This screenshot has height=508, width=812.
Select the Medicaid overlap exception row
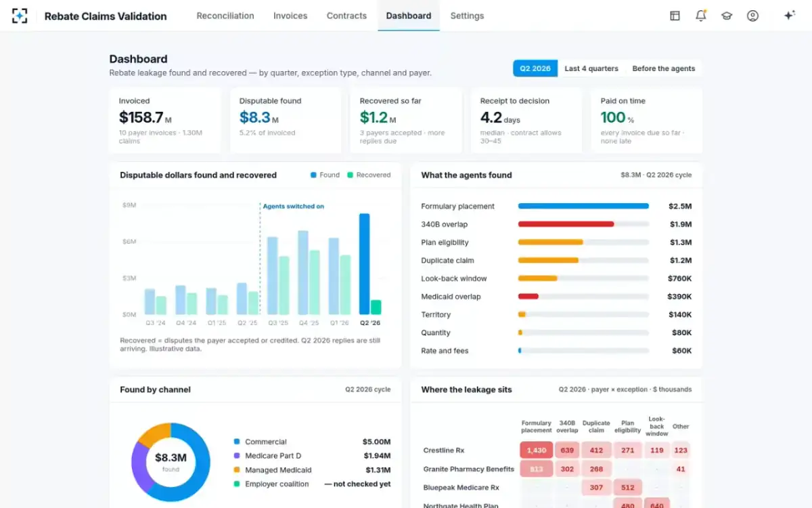coord(556,297)
